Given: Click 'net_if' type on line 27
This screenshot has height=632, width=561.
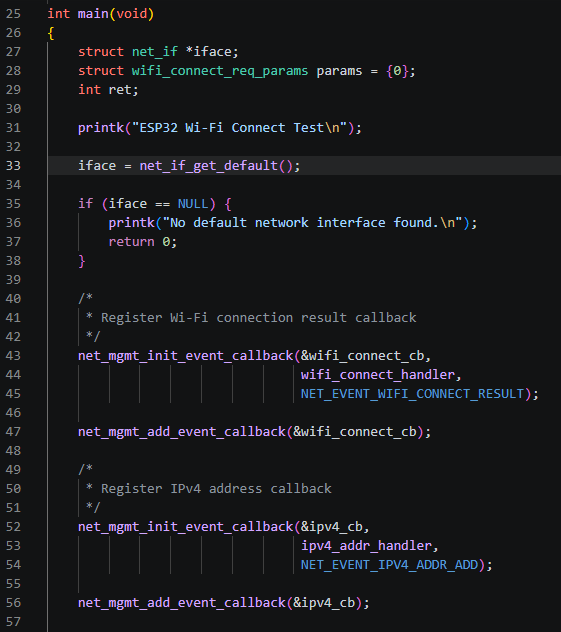Looking at the screenshot, I should [155, 52].
